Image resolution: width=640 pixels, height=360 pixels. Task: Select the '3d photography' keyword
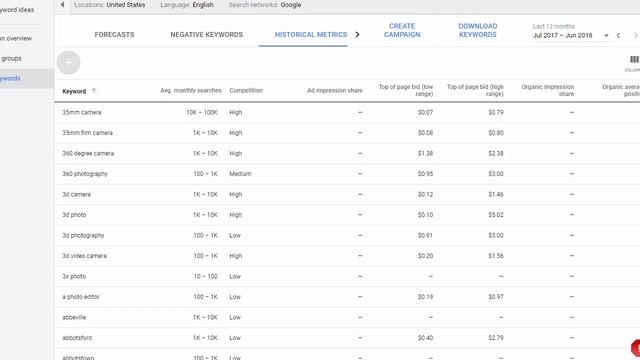[x=83, y=236]
